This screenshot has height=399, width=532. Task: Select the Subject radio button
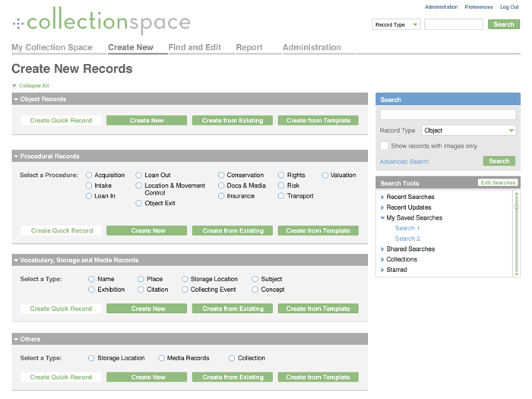point(255,279)
